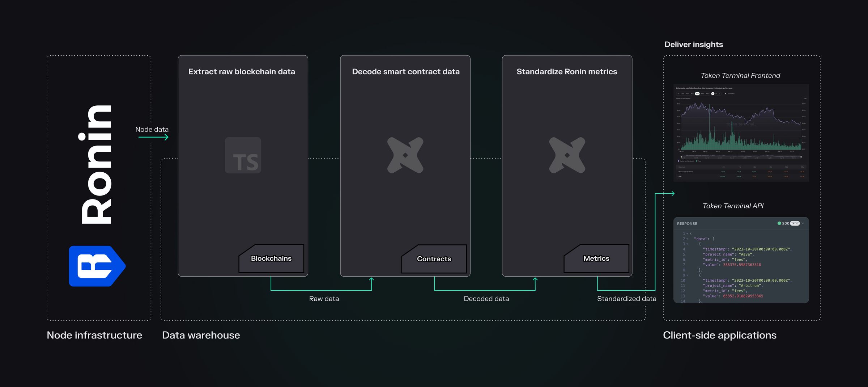The image size is (868, 387).
Task: Collapse the fold arrow on code line 3
Action: point(687,244)
